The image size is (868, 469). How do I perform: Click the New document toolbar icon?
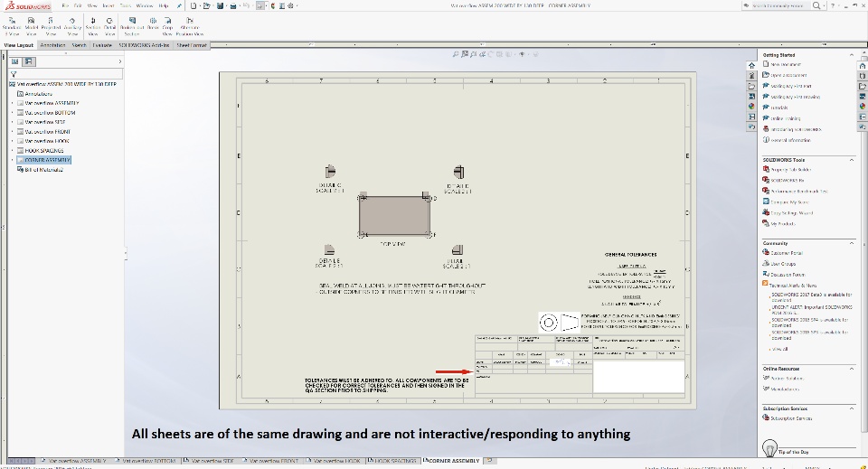[193, 5]
